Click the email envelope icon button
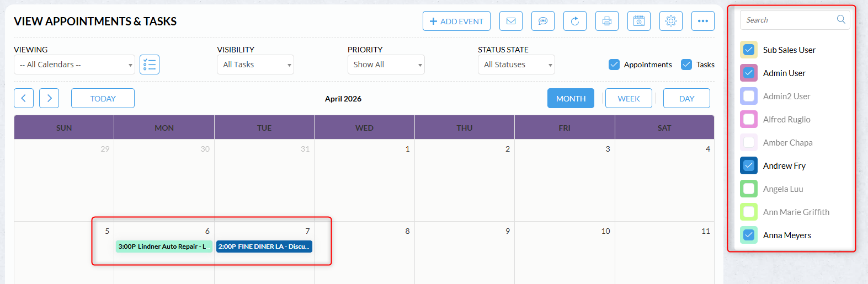Image resolution: width=868 pixels, height=284 pixels. [511, 21]
